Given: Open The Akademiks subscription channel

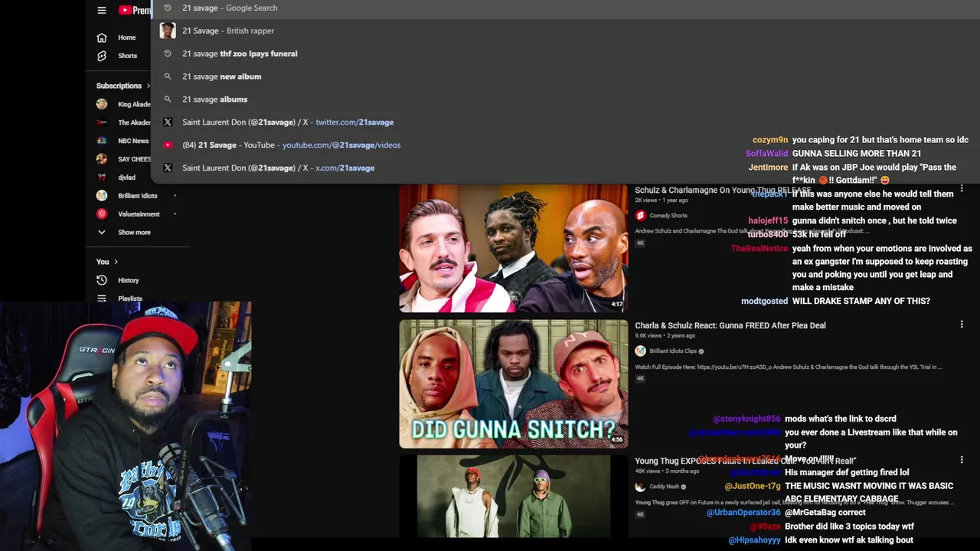Looking at the screenshot, I should [x=134, y=122].
